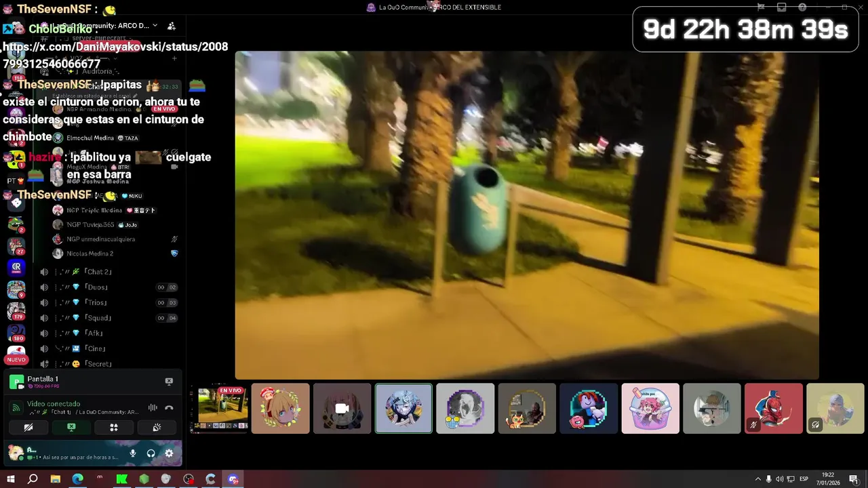Show hidden tray icons chevron
868x488 pixels.
(757, 479)
